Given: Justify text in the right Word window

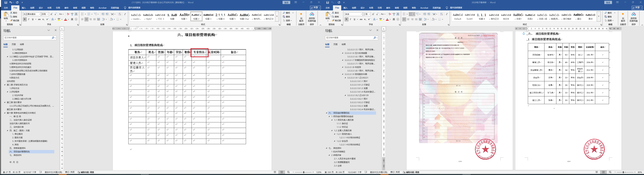Looking at the screenshot, I should (416, 19).
